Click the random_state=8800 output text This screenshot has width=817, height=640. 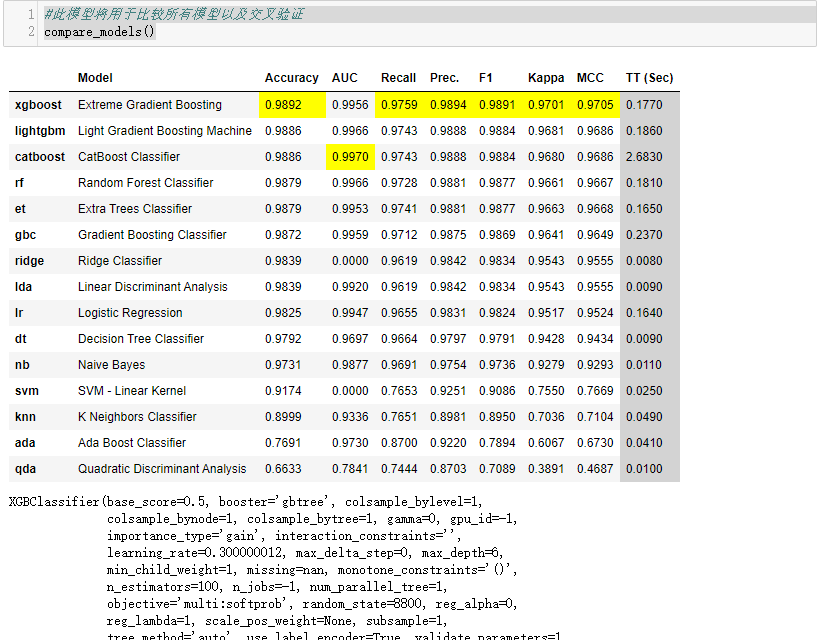[x=365, y=604]
